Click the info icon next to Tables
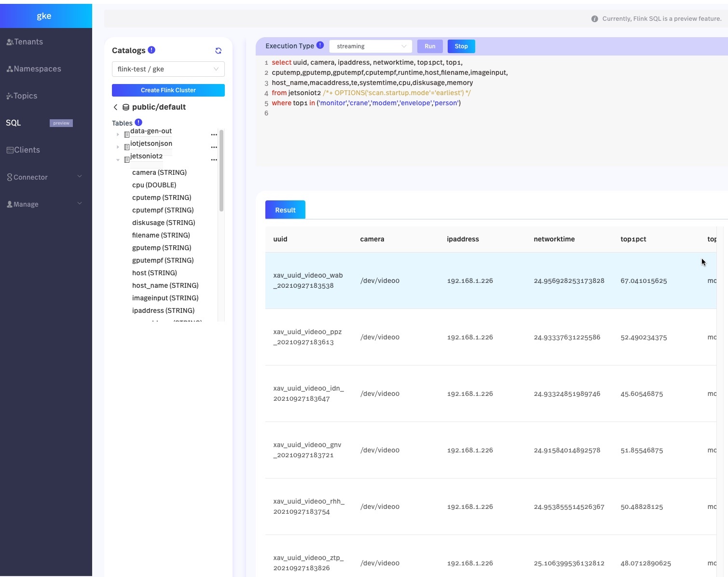Viewport: 728px width, 577px height. 138,122
